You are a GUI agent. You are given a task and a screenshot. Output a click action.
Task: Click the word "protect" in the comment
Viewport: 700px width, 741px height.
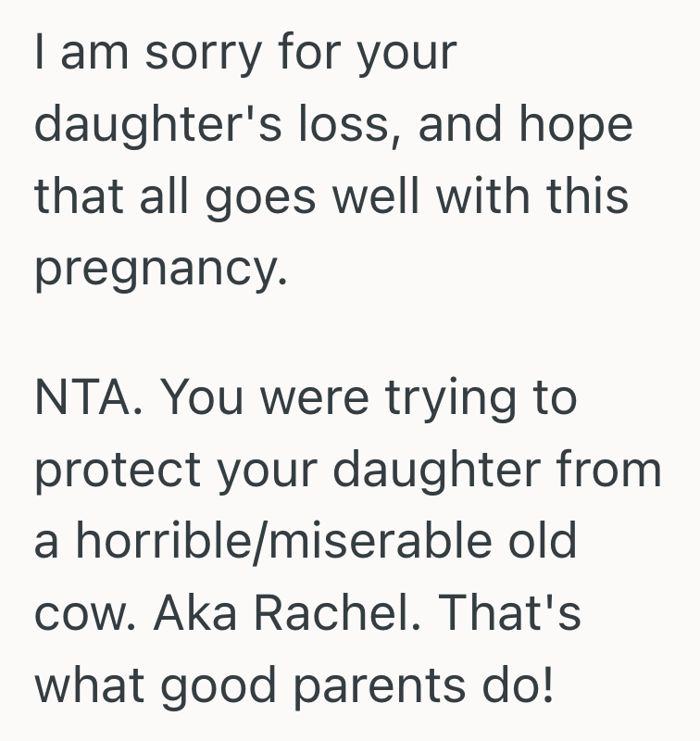(x=116, y=471)
